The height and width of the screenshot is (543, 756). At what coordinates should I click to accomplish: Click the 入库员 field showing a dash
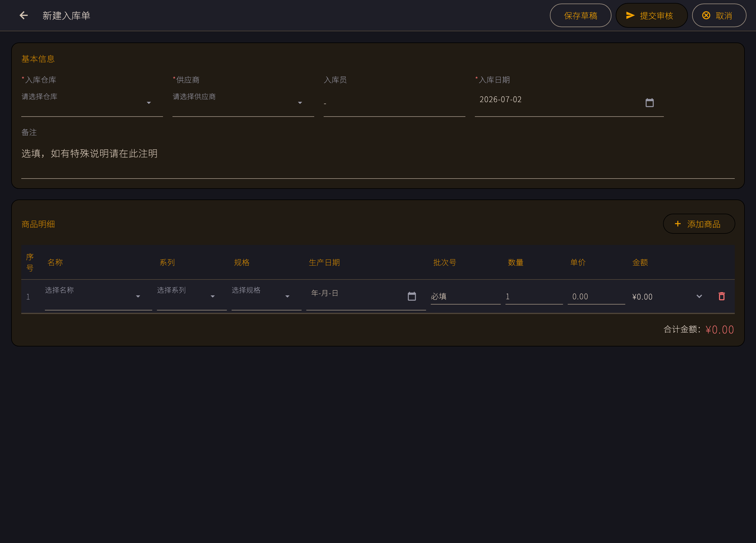click(x=394, y=104)
